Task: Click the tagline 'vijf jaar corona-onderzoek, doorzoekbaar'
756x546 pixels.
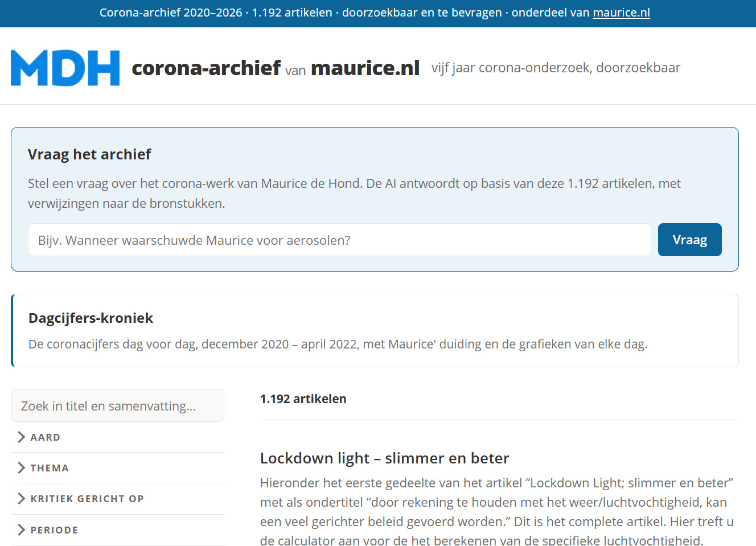Action: (556, 68)
